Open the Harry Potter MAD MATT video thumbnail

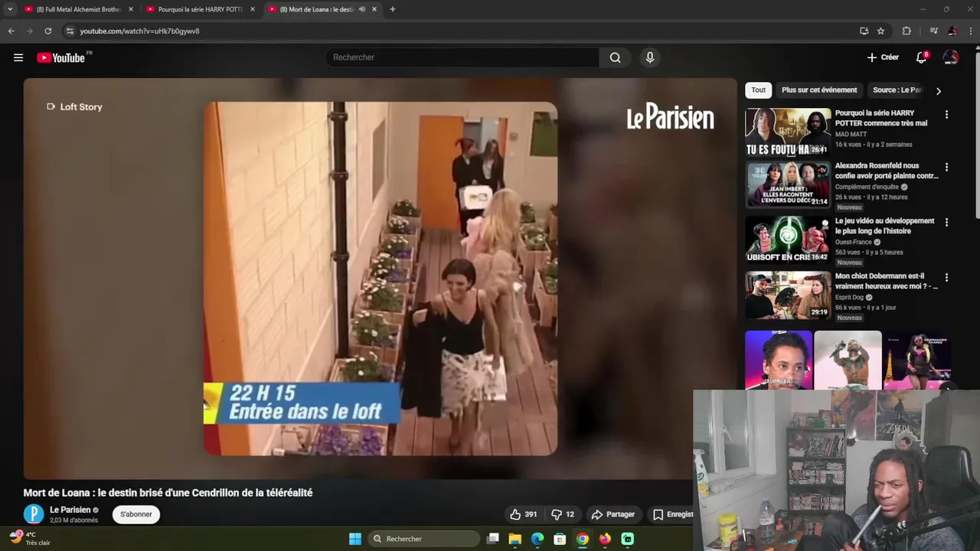[x=788, y=132]
